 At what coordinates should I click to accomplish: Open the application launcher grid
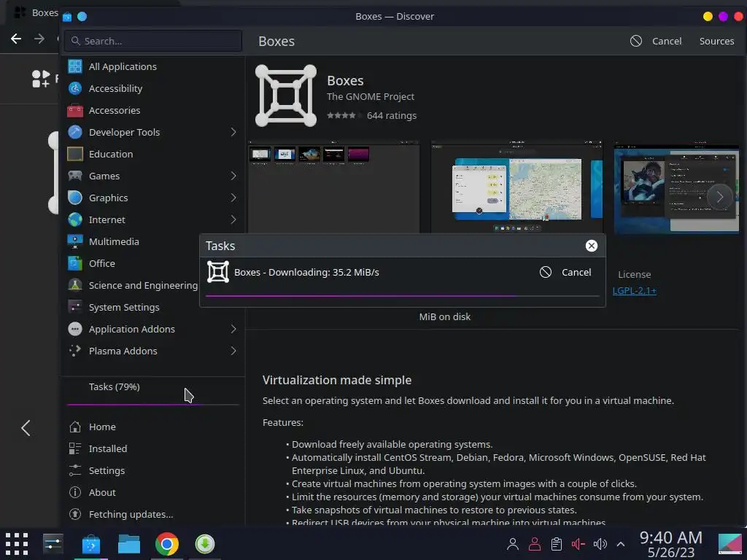click(17, 544)
